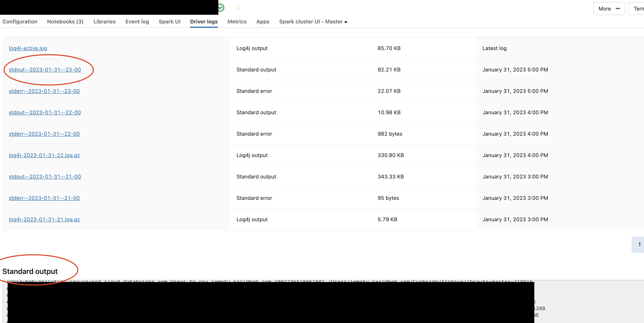644x323 pixels.
Task: Switch to the Spark UI tab
Action: (169, 22)
